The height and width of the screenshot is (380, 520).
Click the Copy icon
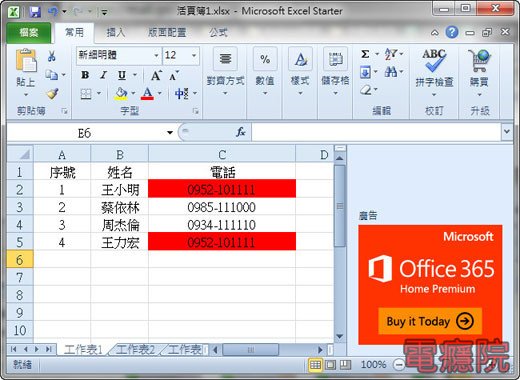52,75
